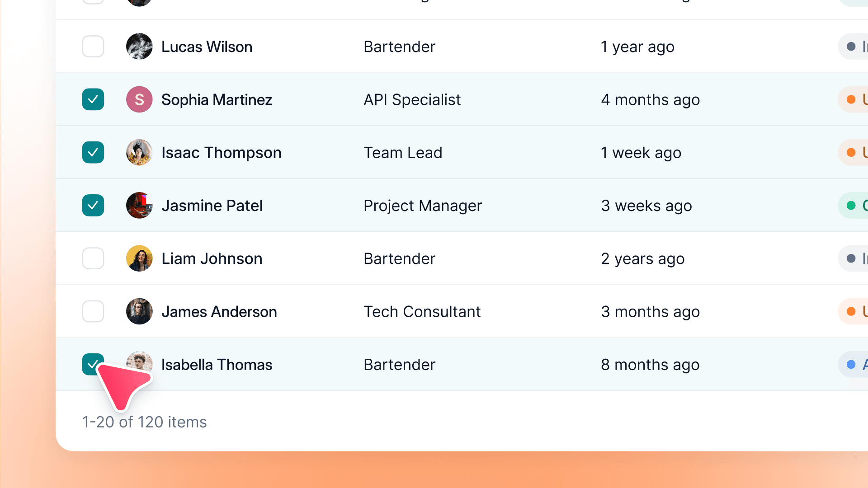Click the orange status badge for Sophia Martinez
The width and height of the screenshot is (868, 488).
point(854,99)
